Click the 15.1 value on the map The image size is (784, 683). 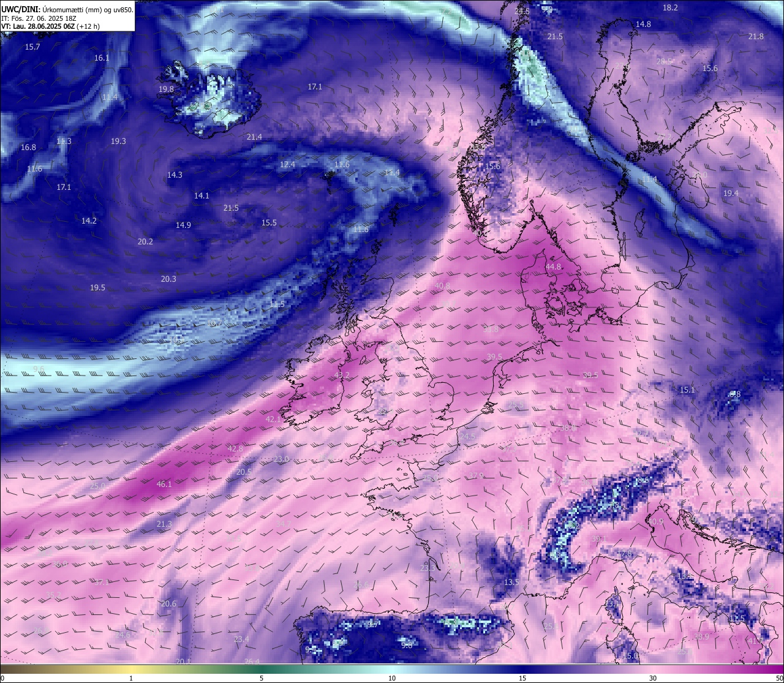tap(687, 390)
